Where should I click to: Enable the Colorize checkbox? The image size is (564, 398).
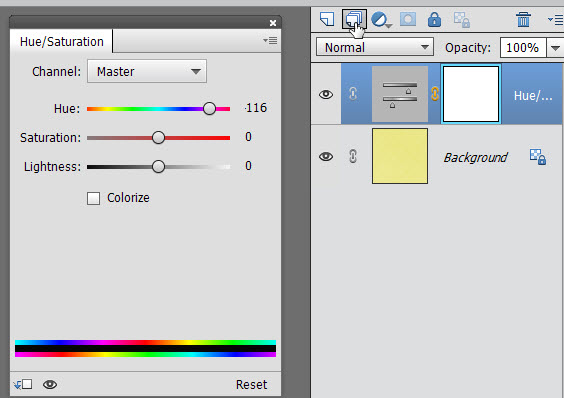coord(94,198)
